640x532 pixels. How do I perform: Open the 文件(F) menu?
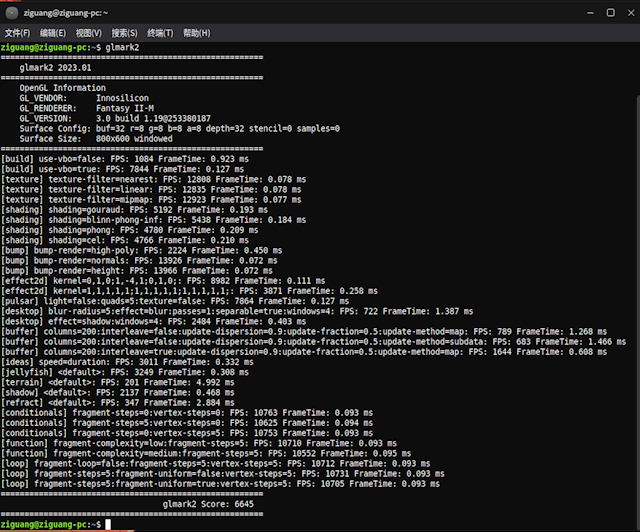click(18, 33)
